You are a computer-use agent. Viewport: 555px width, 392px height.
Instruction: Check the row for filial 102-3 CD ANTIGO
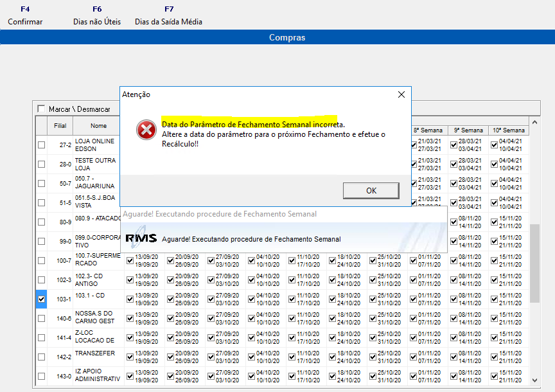pos(41,280)
